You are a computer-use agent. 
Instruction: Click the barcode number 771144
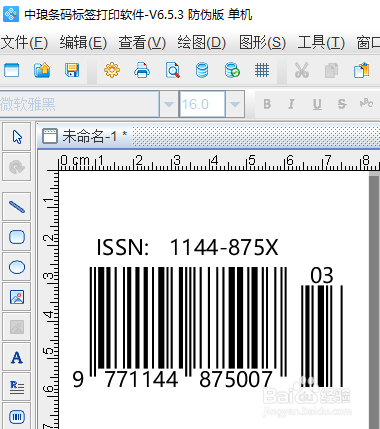[x=141, y=379]
